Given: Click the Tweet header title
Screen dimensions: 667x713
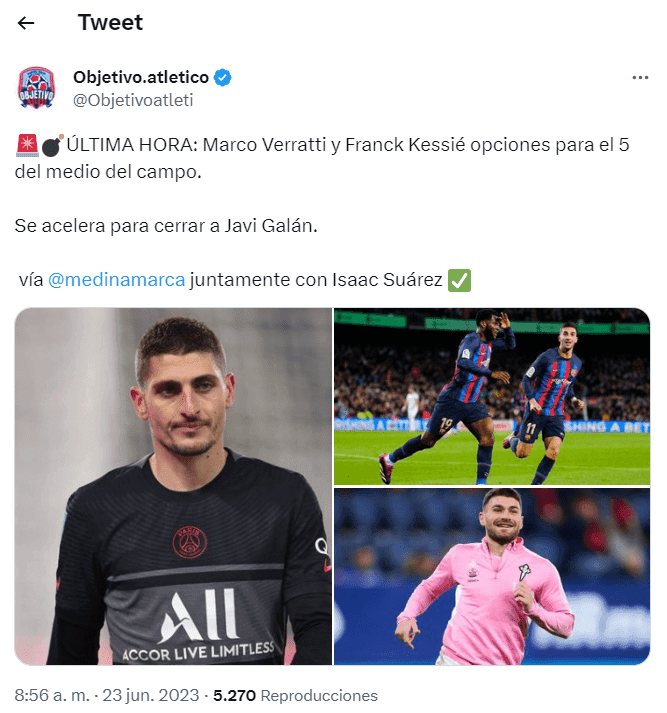Looking at the screenshot, I should pyautogui.click(x=110, y=22).
